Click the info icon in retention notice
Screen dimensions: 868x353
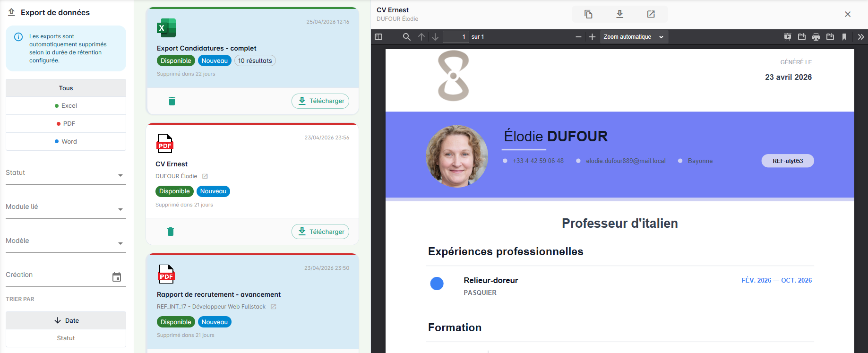[18, 37]
